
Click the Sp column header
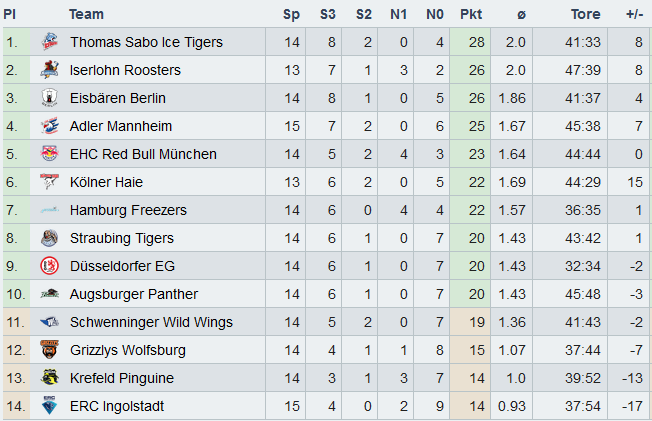[291, 14]
